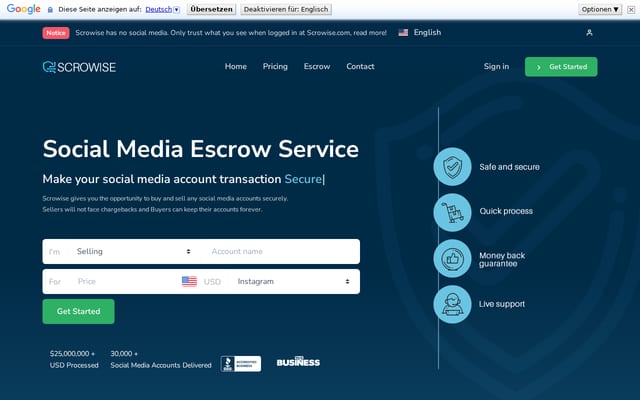Click the notice text about social media
Screen dimensions: 640x400
231,33
